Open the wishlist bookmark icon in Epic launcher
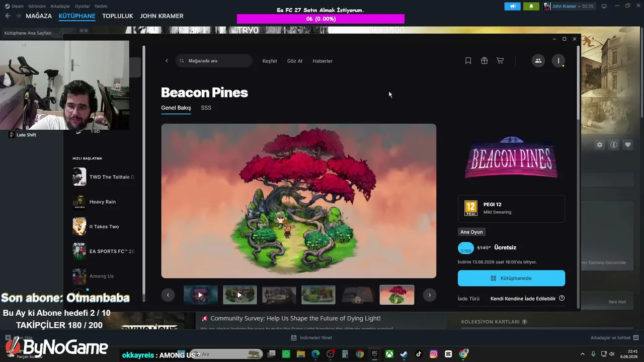Viewport: 644px width, 362px height. pos(468,61)
